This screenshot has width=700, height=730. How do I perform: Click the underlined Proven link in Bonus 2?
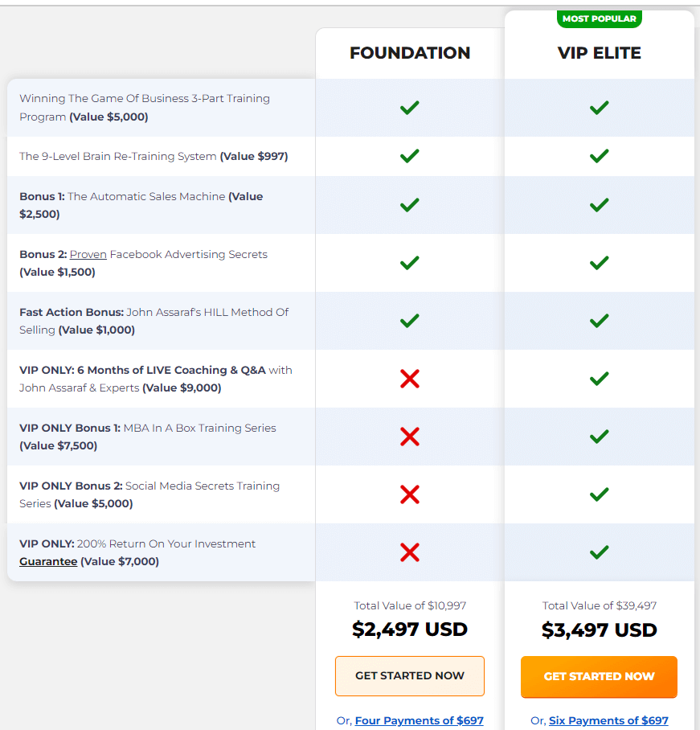click(x=88, y=254)
